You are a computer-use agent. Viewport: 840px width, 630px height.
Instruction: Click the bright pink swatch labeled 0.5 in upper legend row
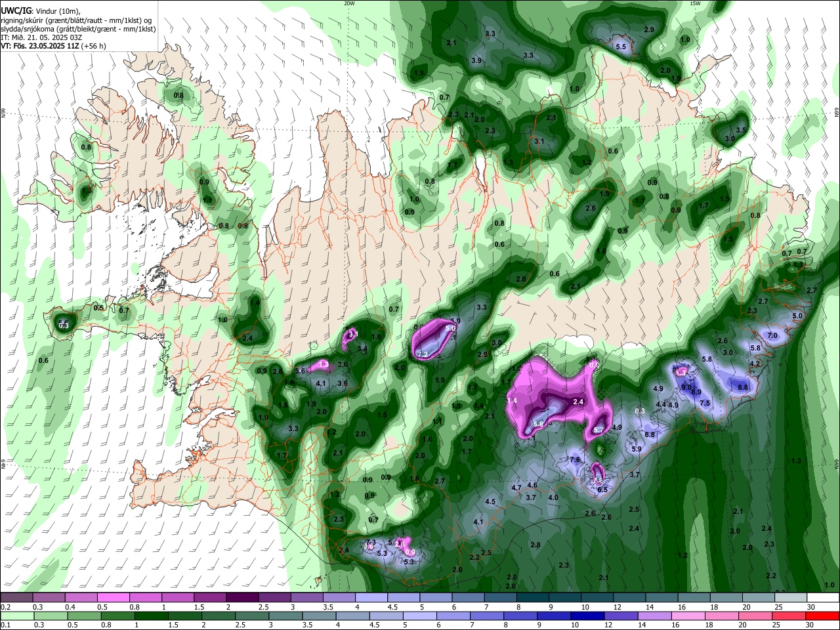pyautogui.click(x=113, y=598)
